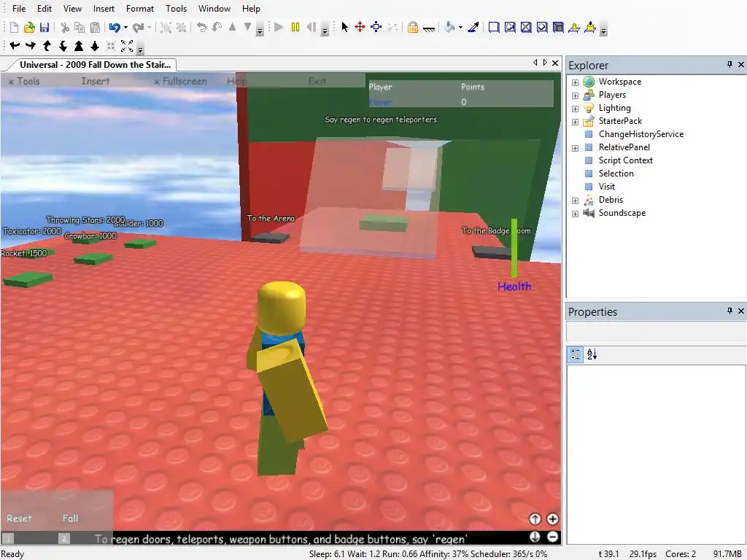
Task: Open the File menu
Action: (19, 9)
